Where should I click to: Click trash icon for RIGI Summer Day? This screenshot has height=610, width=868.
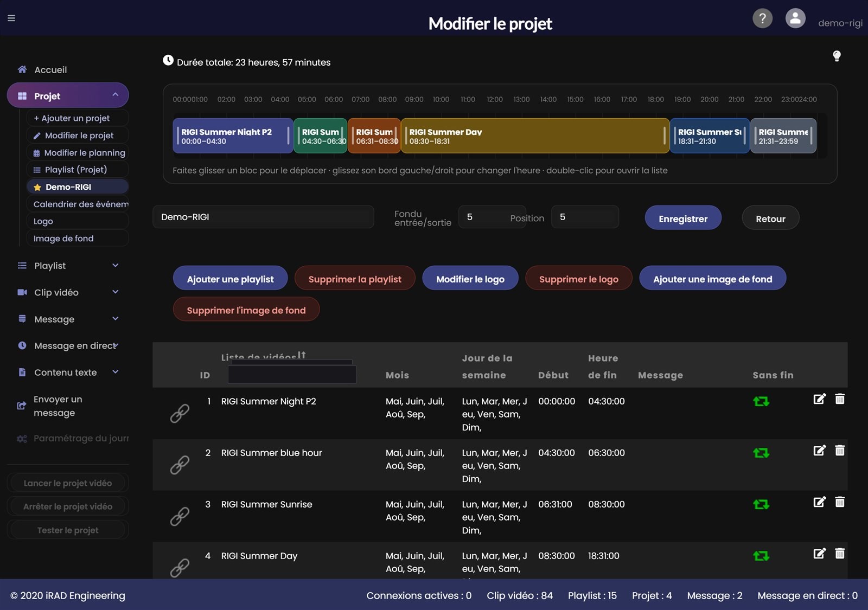pos(840,554)
